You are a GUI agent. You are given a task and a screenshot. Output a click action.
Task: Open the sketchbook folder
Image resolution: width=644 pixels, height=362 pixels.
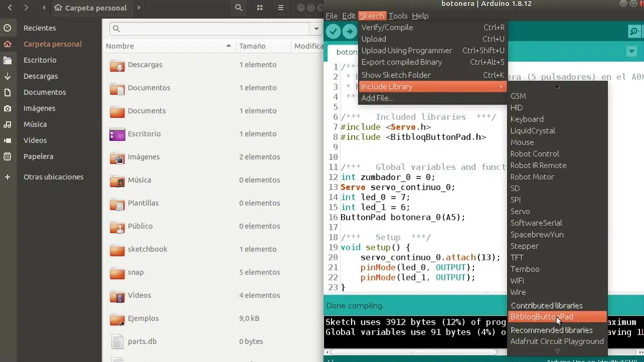pyautogui.click(x=147, y=249)
